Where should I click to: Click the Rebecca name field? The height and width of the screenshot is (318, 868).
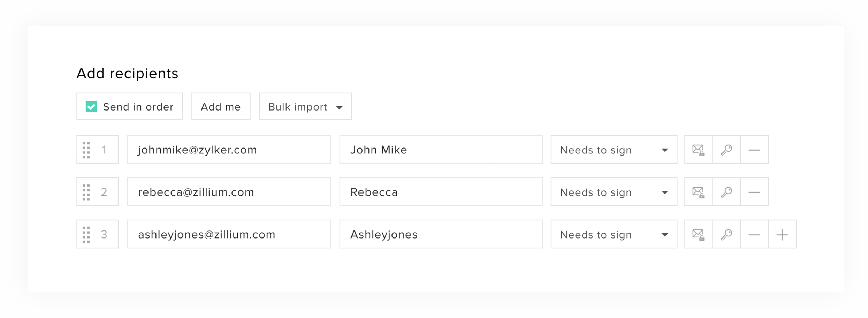[441, 192]
